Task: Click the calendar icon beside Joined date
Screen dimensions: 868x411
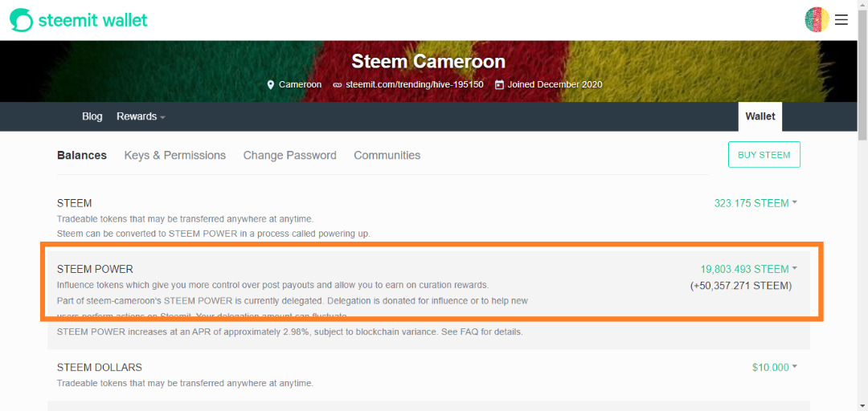Action: pos(499,85)
